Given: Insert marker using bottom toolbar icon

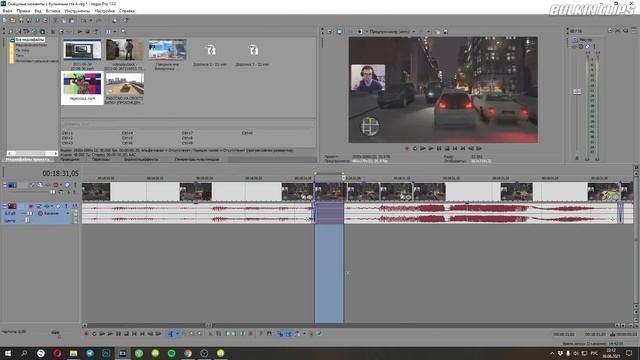Looking at the screenshot, I should (x=260, y=333).
